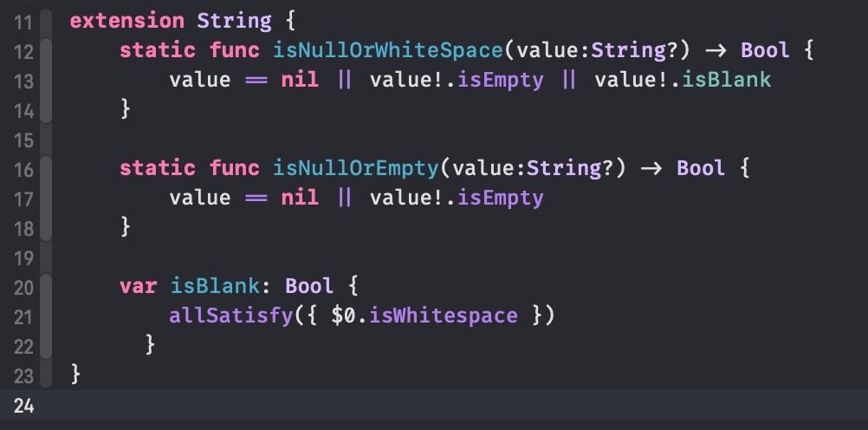
Task: Click the $0 closure argument
Action: pyautogui.click(x=343, y=316)
